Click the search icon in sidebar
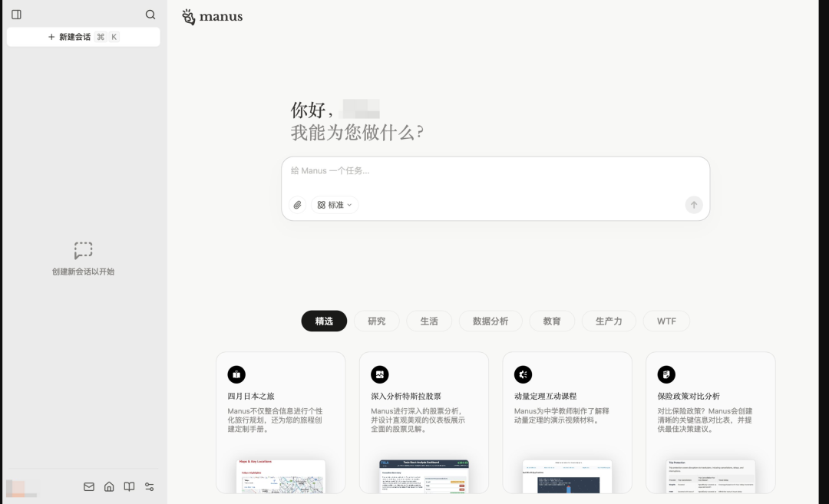 150,15
